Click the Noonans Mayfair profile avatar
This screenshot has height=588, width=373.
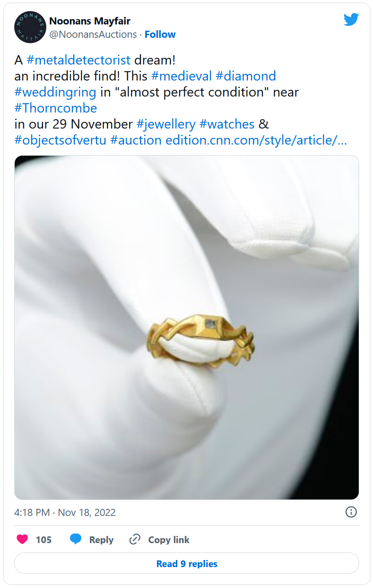tap(30, 27)
